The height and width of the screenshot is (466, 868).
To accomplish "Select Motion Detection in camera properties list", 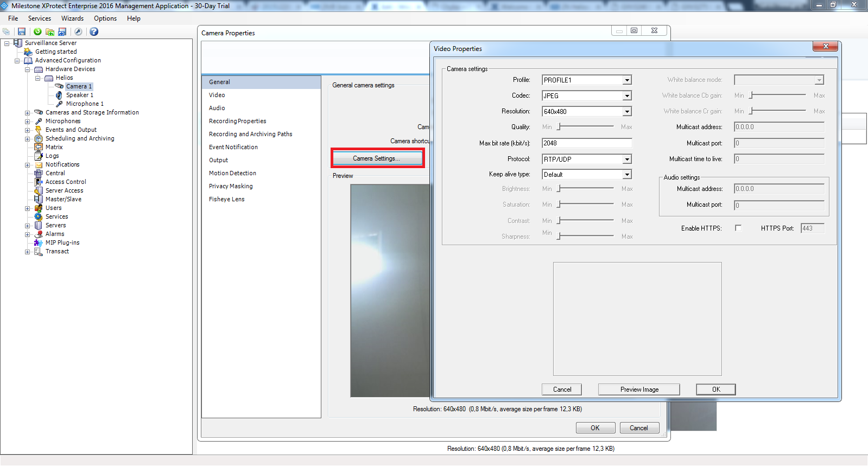I will (x=232, y=173).
